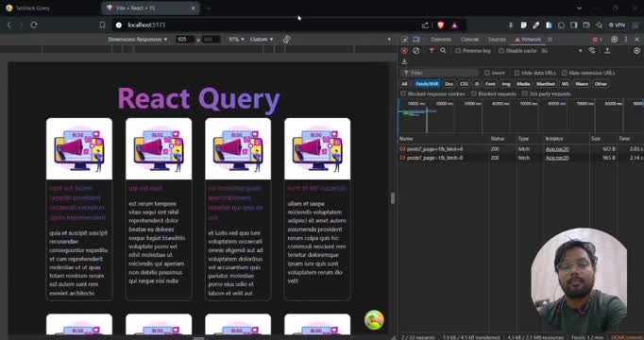Viewport: 644px width, 340px height.
Task: Toggle the red filter funnel icon
Action: click(x=432, y=50)
